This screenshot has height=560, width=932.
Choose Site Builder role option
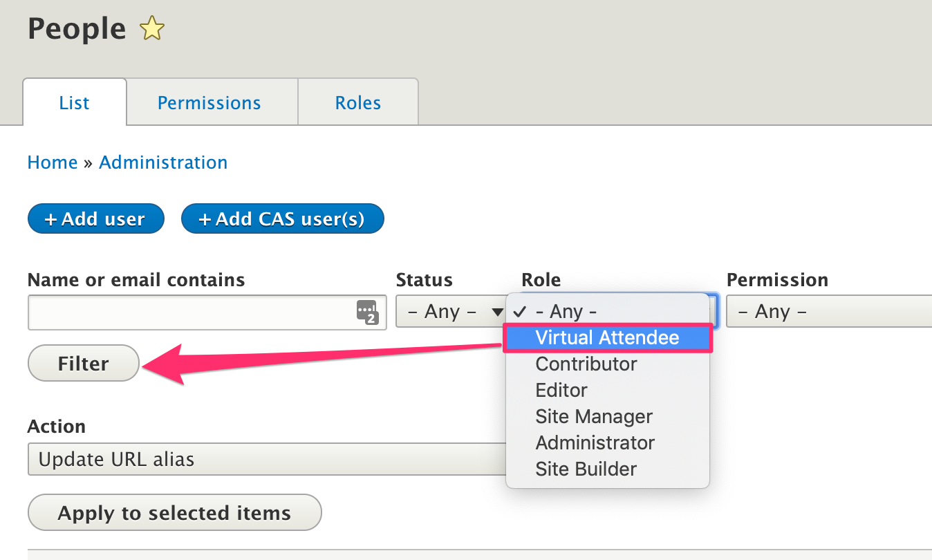coord(586,469)
